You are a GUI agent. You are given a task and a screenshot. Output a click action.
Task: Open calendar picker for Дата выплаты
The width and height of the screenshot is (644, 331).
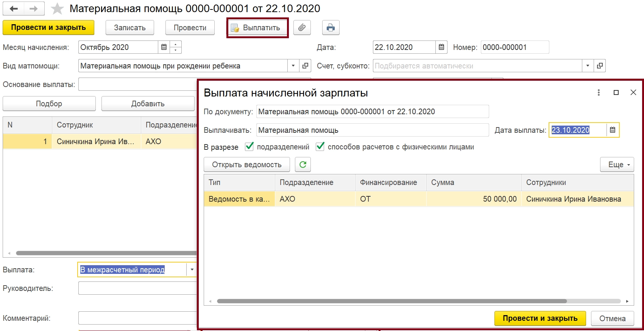coord(613,130)
